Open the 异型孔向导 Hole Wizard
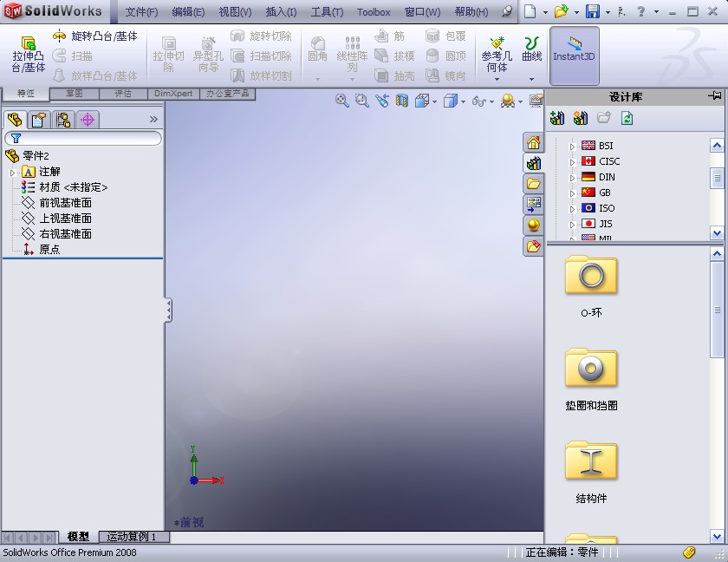Viewport: 728px width, 562px height. point(207,56)
